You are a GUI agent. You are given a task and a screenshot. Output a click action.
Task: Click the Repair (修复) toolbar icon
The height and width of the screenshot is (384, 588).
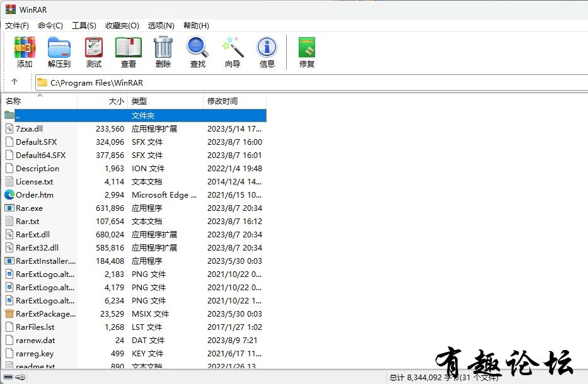[x=307, y=48]
